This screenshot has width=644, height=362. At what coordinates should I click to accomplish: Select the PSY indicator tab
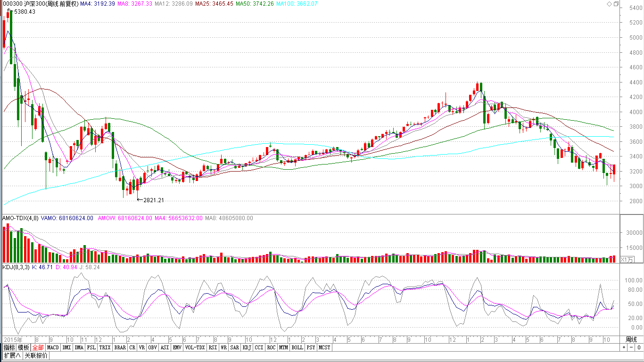click(311, 347)
